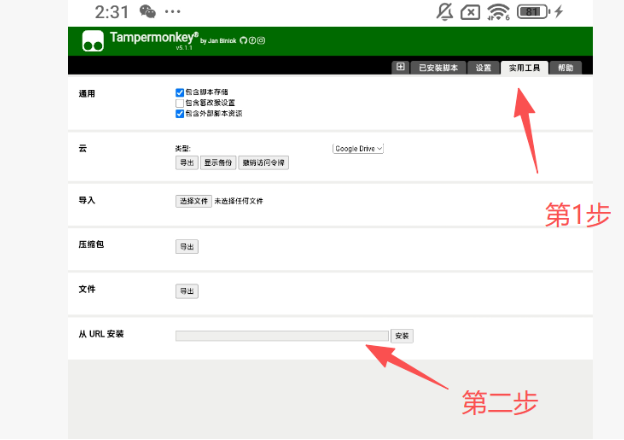Click the new script plus tab icon

pyautogui.click(x=400, y=67)
